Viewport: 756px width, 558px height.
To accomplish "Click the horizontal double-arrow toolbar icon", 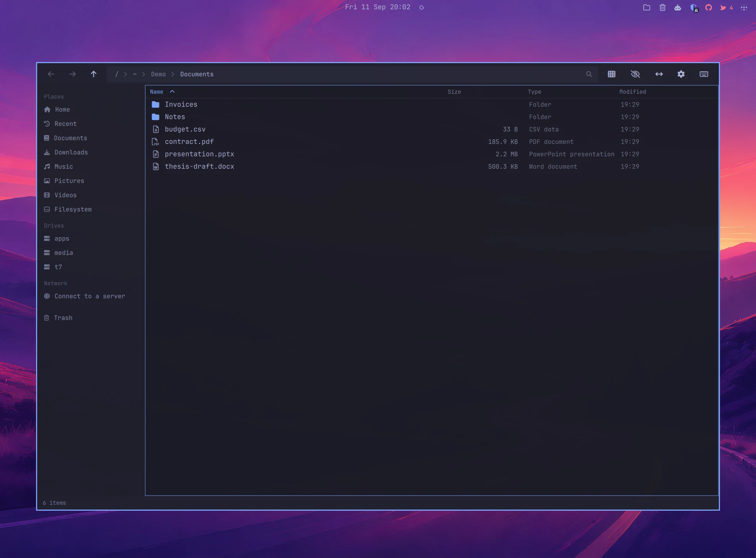I will point(659,74).
